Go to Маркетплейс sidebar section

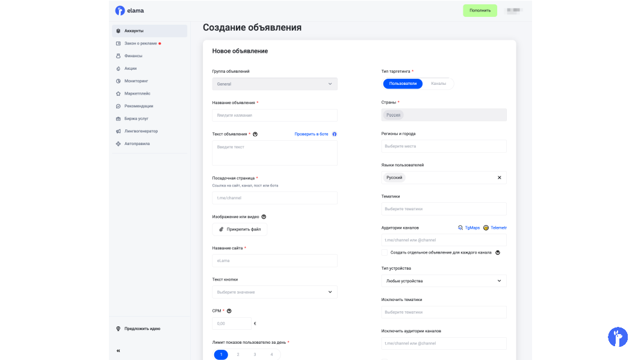(x=137, y=93)
